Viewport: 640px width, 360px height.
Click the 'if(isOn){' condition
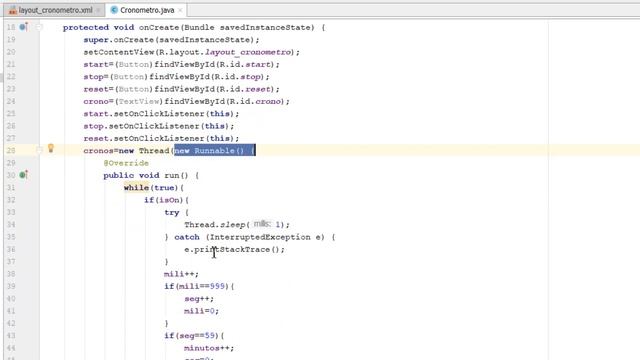pyautogui.click(x=166, y=200)
